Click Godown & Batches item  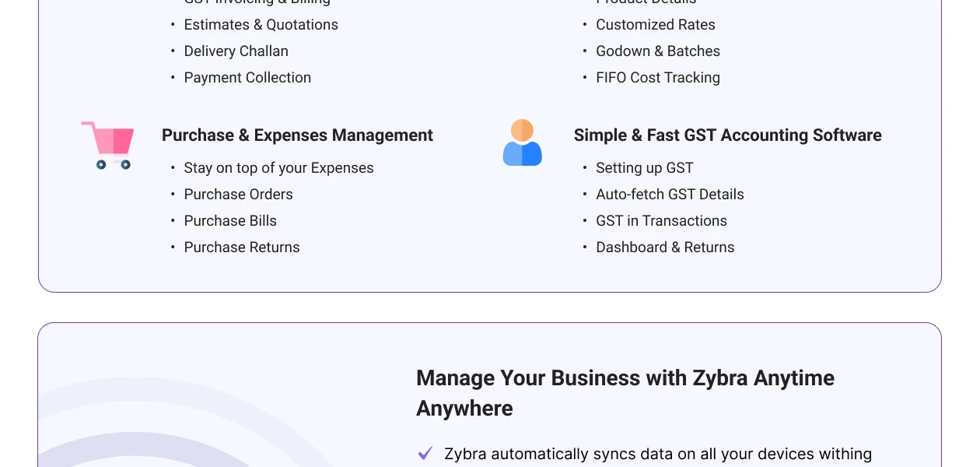pyautogui.click(x=657, y=51)
